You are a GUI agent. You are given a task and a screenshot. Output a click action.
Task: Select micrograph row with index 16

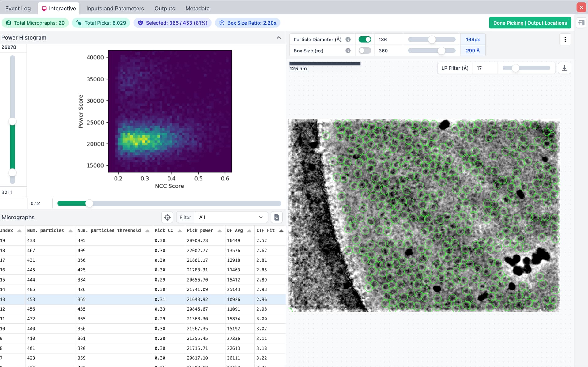pyautogui.click(x=123, y=270)
